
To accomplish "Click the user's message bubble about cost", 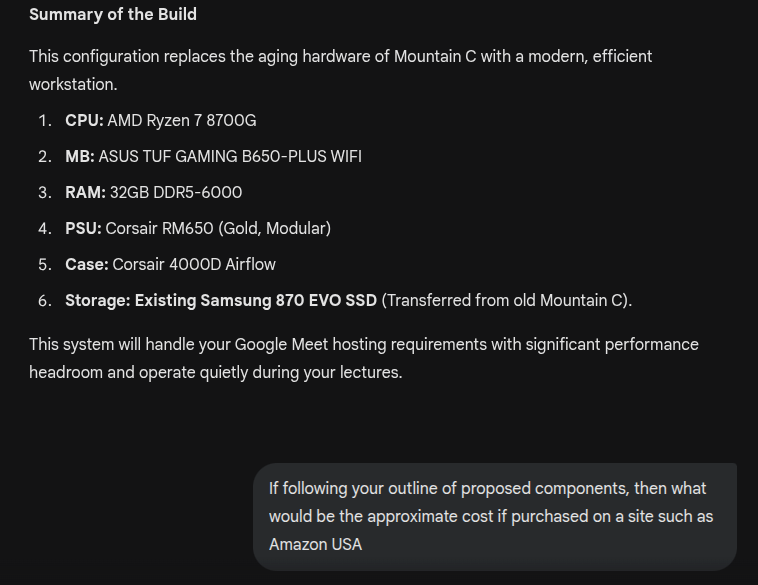I will coord(494,516).
